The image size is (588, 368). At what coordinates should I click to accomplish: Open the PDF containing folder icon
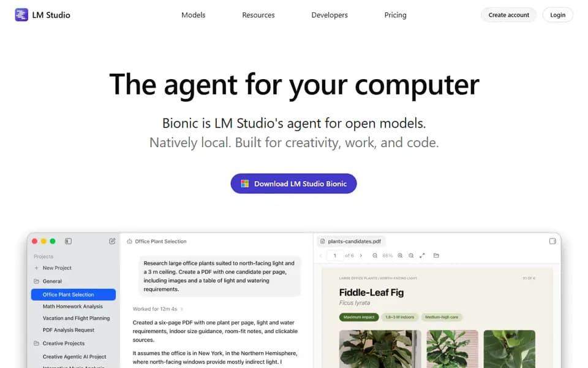point(436,256)
